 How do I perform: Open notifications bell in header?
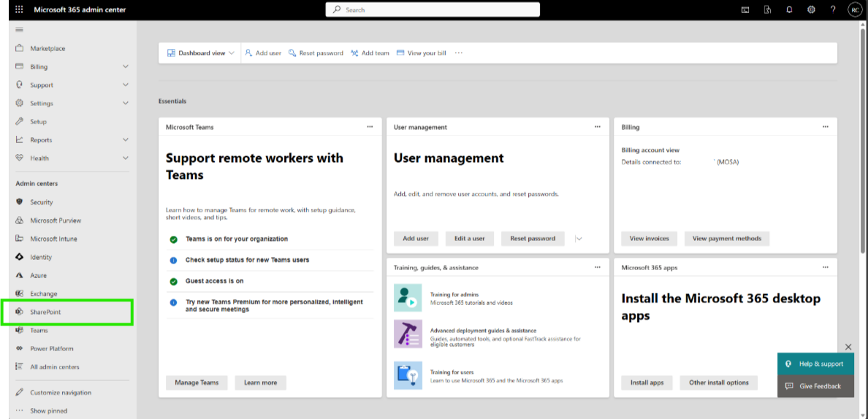(789, 9)
